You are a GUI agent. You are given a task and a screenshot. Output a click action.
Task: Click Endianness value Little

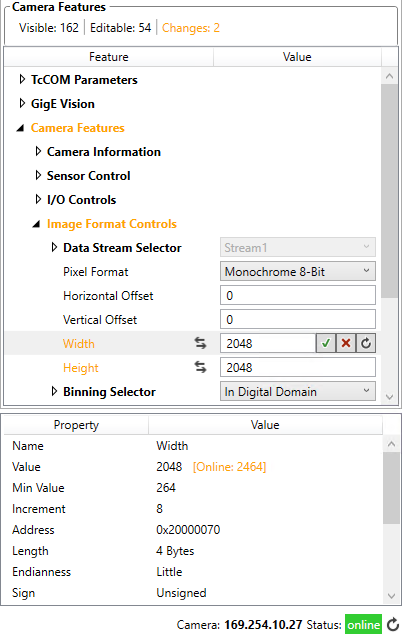point(169,572)
